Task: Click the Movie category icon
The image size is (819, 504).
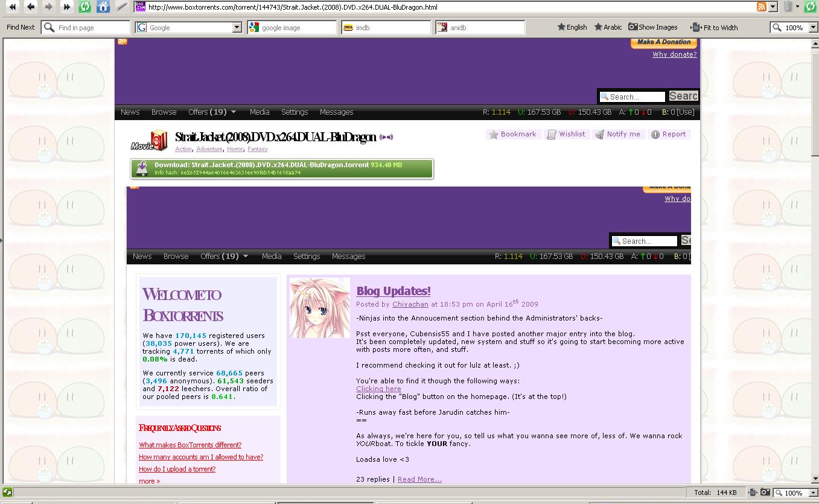Action: pyautogui.click(x=149, y=140)
